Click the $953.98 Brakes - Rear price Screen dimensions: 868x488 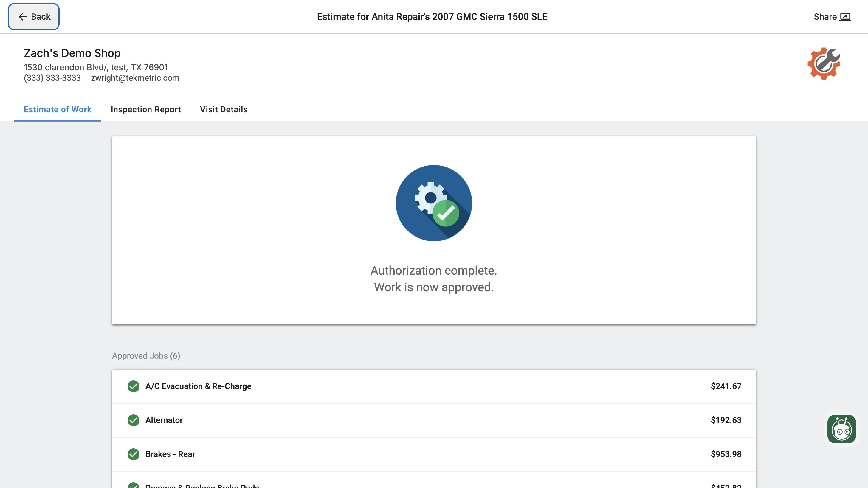[x=726, y=454]
